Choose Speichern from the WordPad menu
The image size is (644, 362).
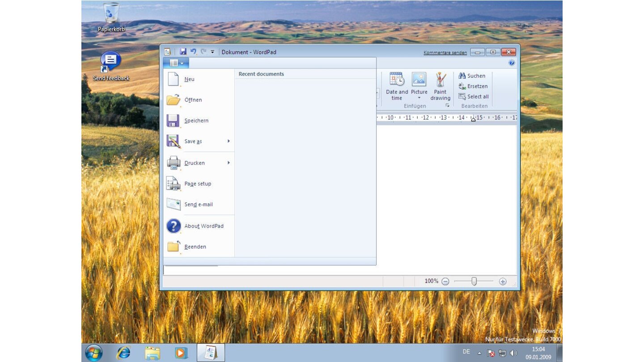199,121
